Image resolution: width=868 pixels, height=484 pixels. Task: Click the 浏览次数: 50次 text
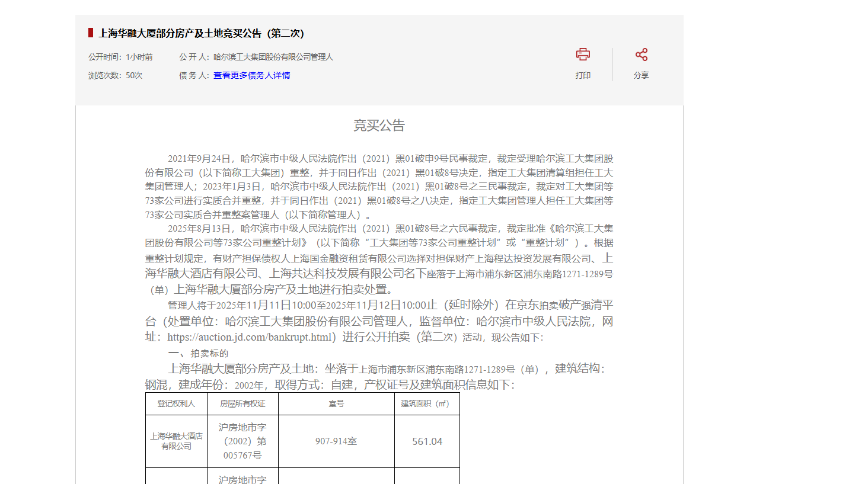pyautogui.click(x=116, y=75)
